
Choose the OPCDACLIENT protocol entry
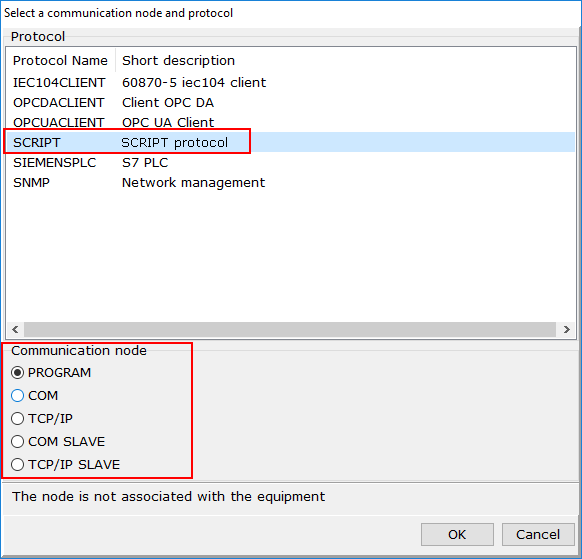pos(290,102)
